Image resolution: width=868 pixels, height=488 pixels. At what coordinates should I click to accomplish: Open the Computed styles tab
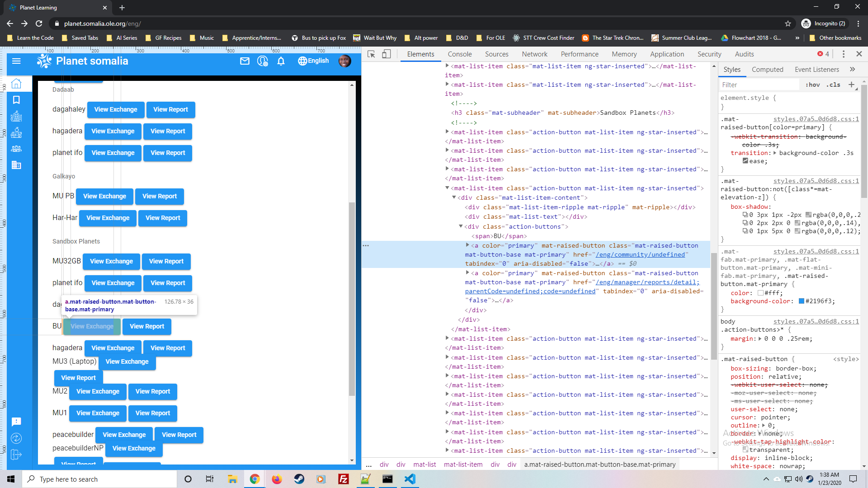(768, 69)
